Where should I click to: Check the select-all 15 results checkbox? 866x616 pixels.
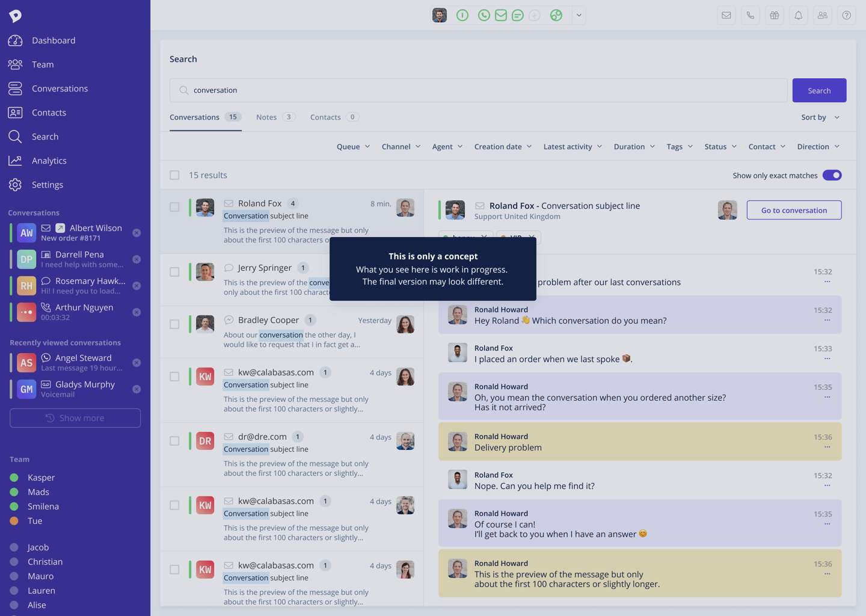(174, 175)
